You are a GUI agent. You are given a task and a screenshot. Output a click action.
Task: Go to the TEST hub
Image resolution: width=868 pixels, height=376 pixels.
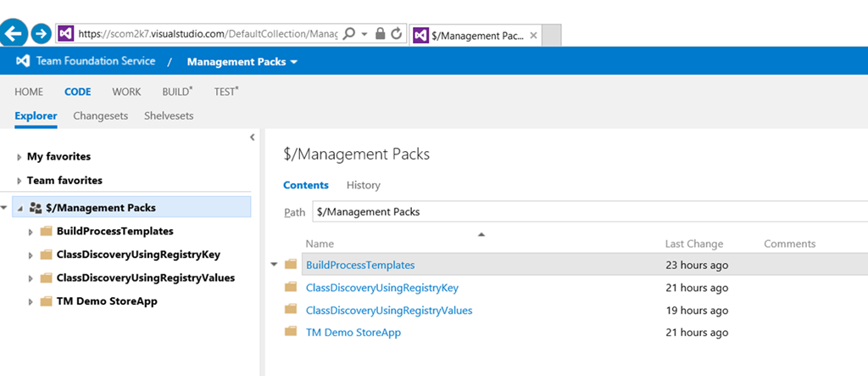pyautogui.click(x=226, y=92)
